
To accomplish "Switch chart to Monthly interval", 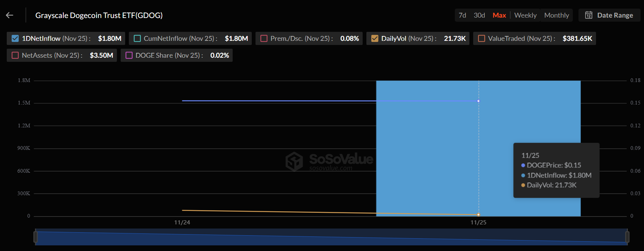I will (556, 15).
